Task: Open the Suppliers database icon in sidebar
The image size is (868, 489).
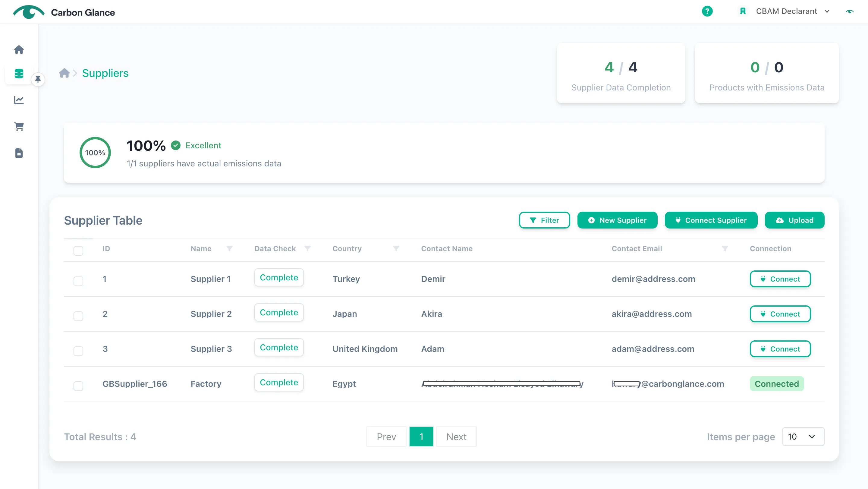Action: [x=19, y=74]
